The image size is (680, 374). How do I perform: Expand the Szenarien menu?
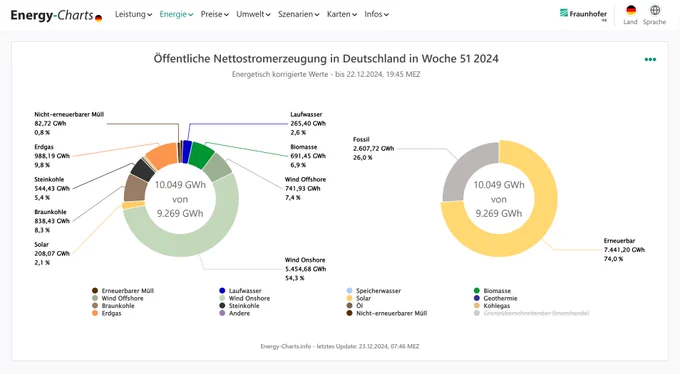[298, 14]
